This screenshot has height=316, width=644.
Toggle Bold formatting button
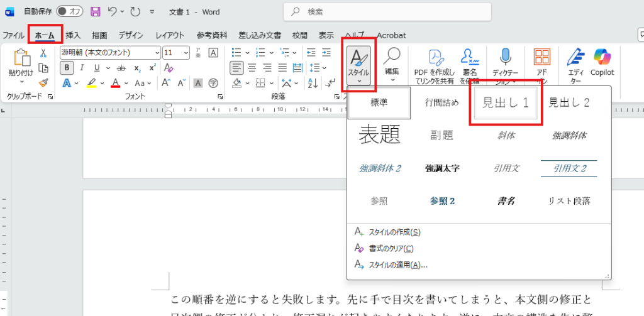[67, 68]
